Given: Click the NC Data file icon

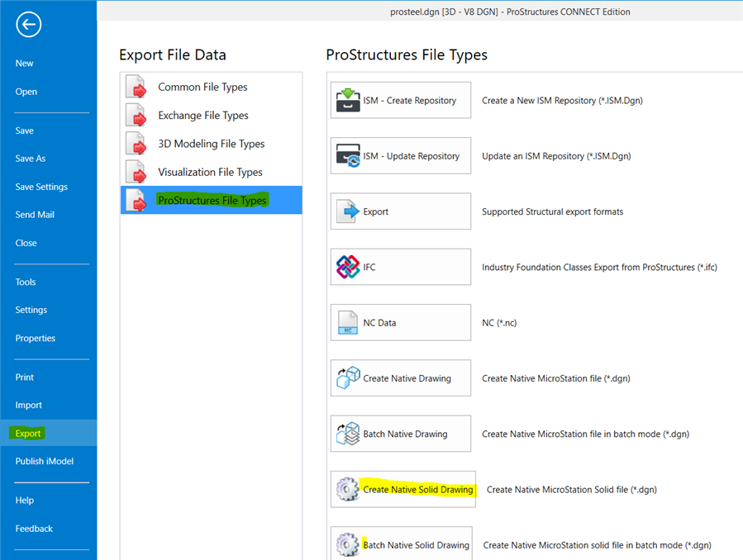Looking at the screenshot, I should click(348, 323).
